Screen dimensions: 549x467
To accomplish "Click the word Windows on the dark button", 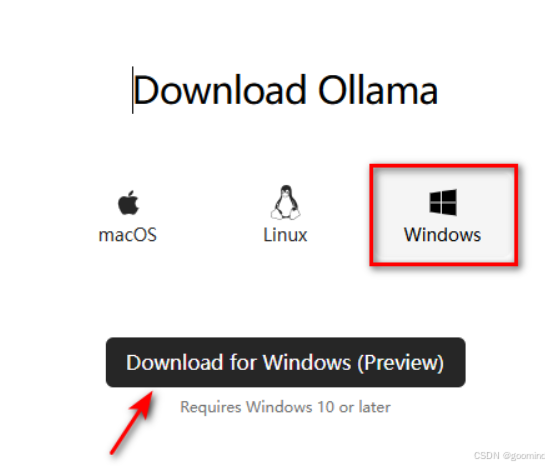I will [307, 362].
